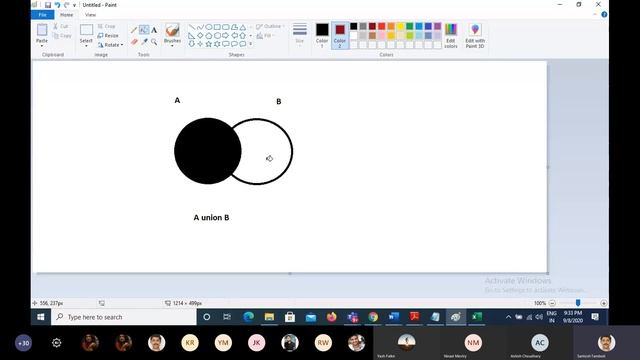
Task: Click the Redo arrow in quick access toolbar
Action: [x=66, y=5]
